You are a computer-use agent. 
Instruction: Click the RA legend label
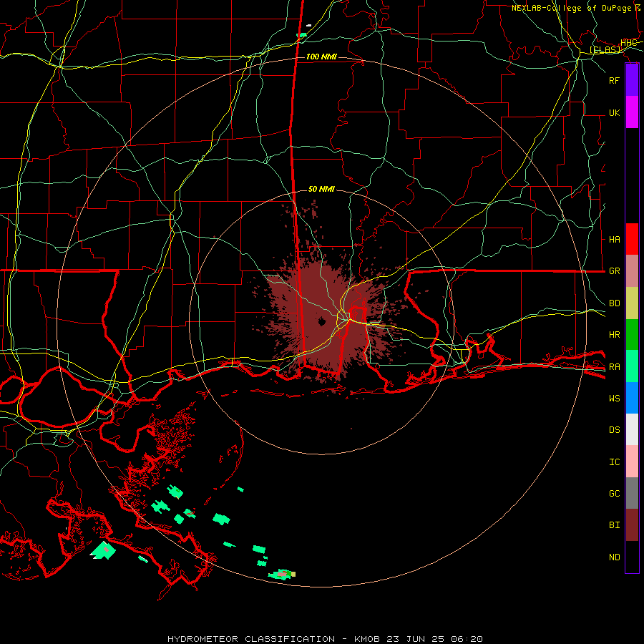point(614,366)
